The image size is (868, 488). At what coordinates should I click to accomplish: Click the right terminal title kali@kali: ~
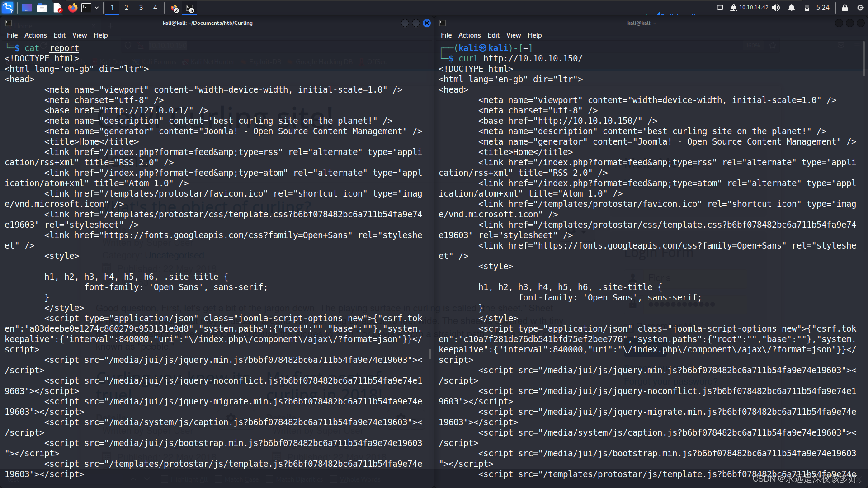pos(641,23)
